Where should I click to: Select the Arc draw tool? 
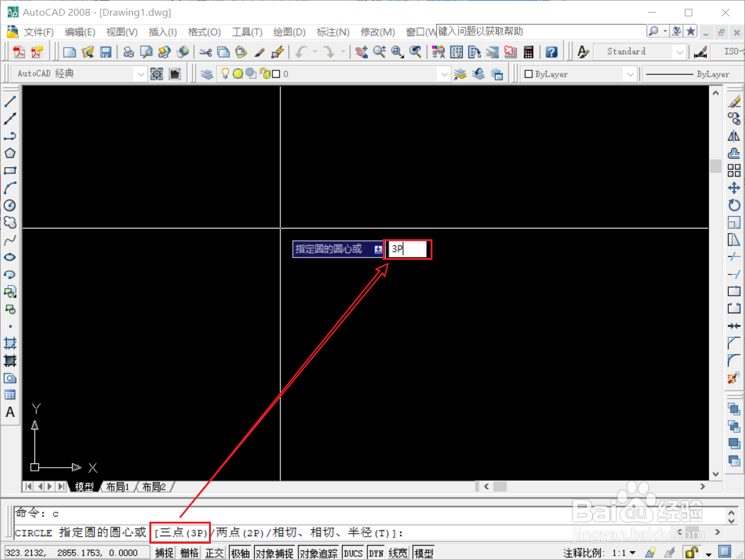coord(10,188)
